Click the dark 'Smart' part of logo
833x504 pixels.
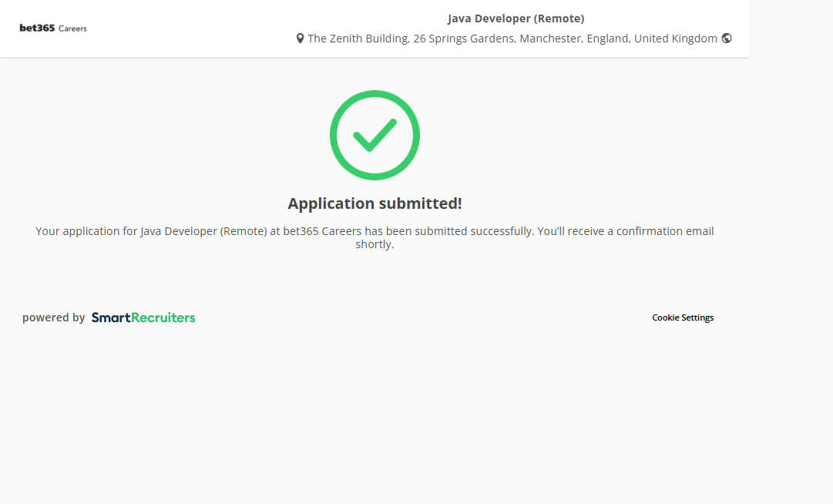111,318
